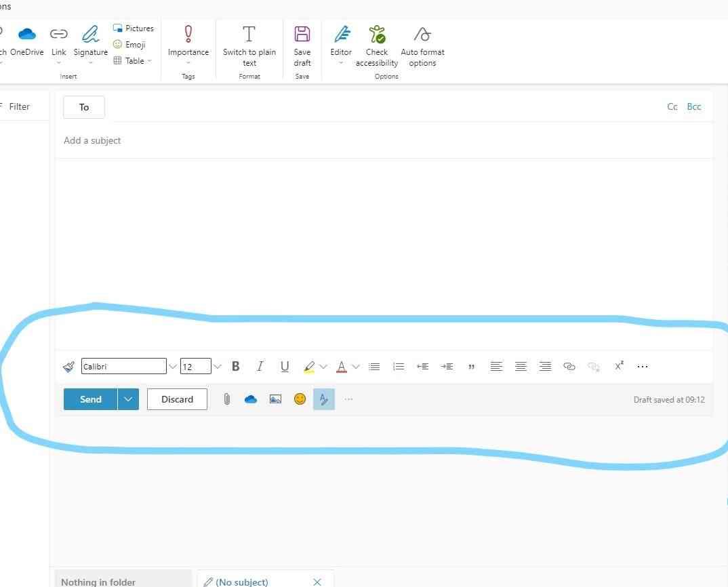728x587 pixels.
Task: Click the To recipients button
Action: [x=84, y=107]
